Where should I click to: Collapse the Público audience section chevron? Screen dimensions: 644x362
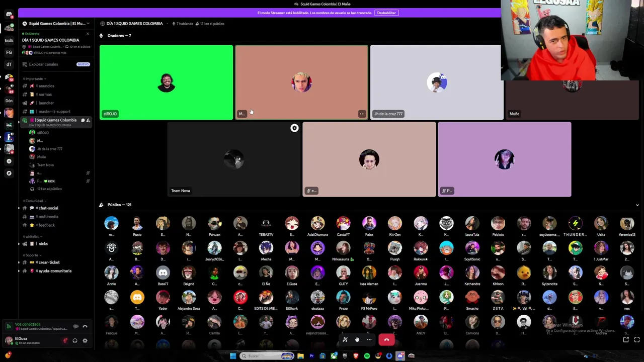coord(637,205)
